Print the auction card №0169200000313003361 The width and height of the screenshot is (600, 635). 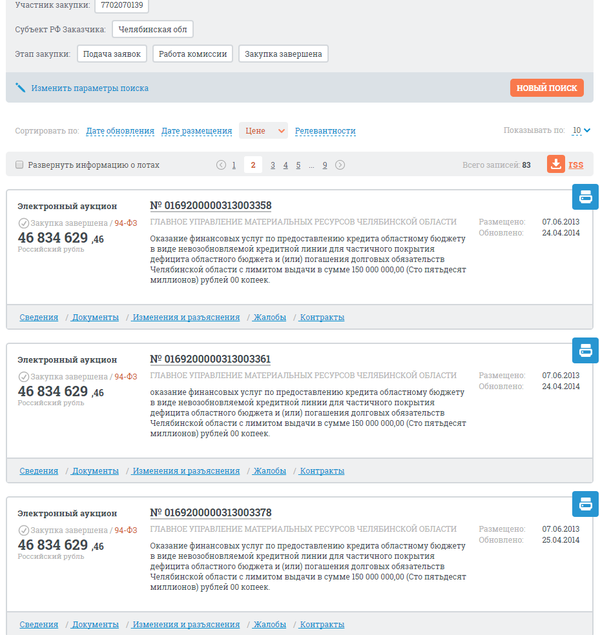584,350
